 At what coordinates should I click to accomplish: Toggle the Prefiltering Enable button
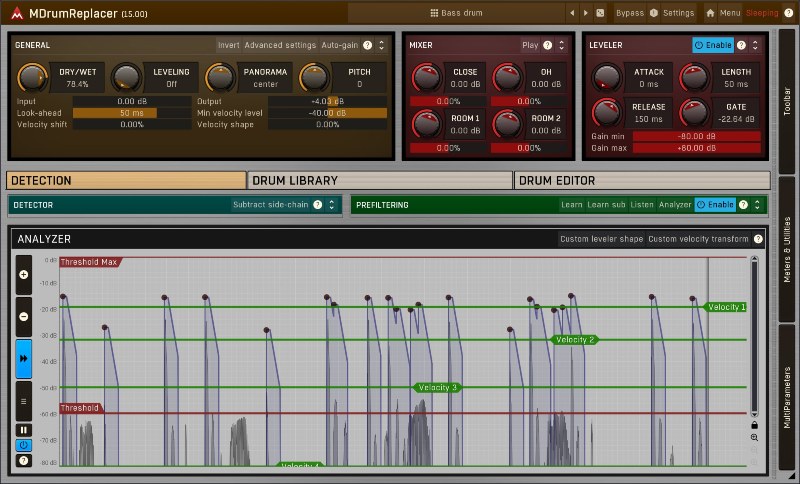[714, 204]
